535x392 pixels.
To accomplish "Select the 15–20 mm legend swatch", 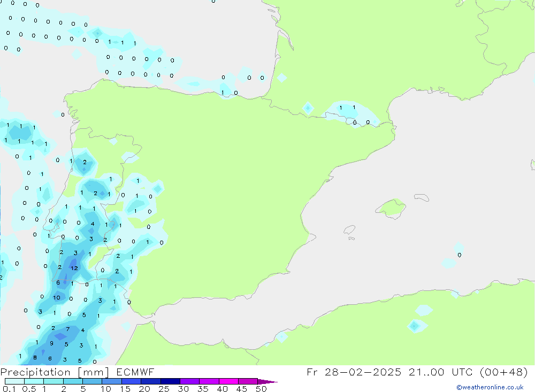I will tap(132, 381).
